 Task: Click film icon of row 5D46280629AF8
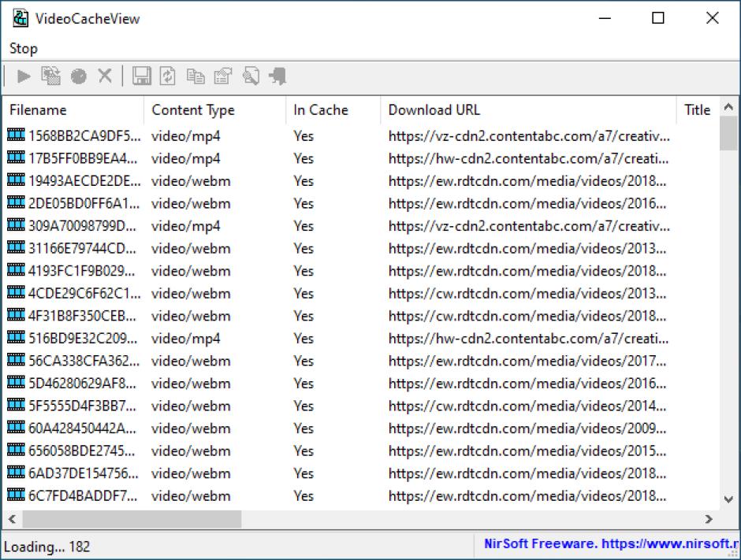point(16,383)
